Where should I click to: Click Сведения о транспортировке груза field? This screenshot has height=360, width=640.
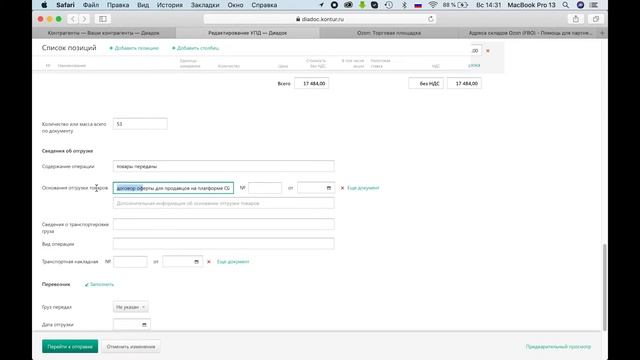click(224, 224)
